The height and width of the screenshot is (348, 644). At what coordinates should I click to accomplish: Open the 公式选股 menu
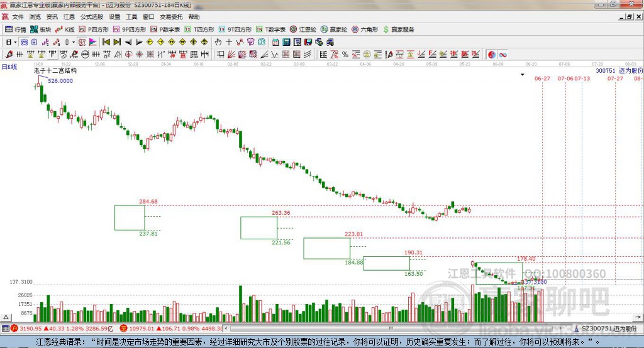click(91, 17)
